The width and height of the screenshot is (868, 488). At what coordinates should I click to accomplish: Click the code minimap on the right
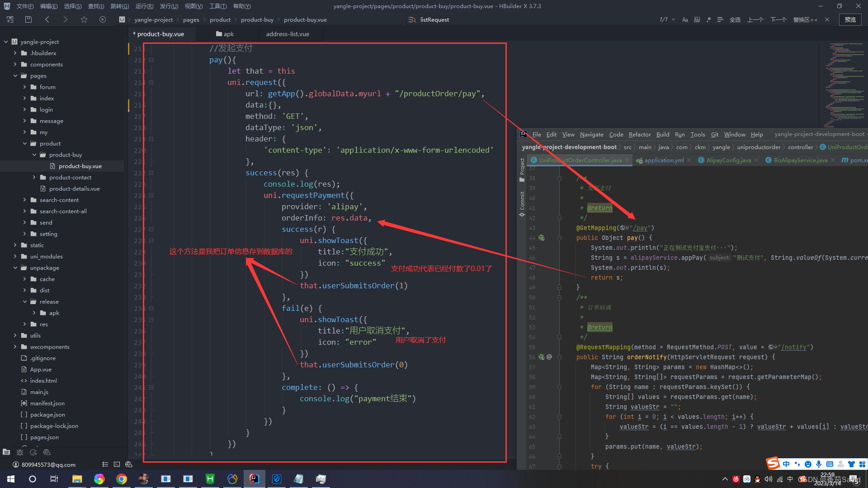844,85
